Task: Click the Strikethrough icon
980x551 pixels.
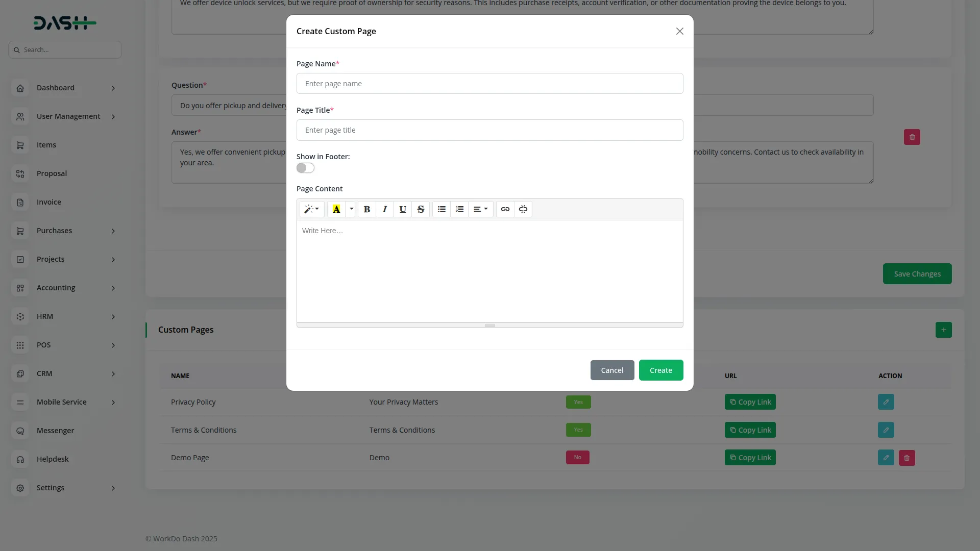Action: [x=421, y=209]
